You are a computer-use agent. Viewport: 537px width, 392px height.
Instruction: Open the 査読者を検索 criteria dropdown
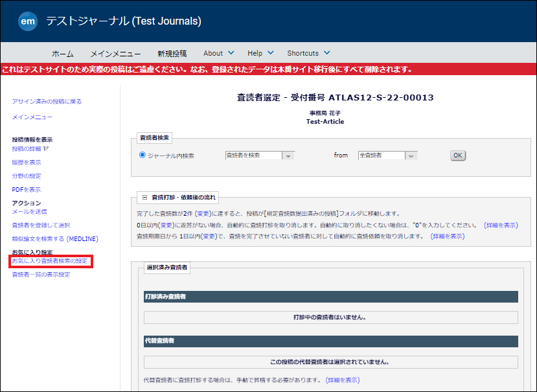point(288,155)
